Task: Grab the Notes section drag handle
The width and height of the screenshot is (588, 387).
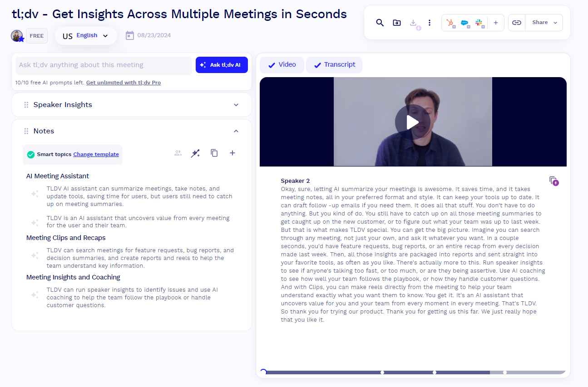Action: coord(26,131)
